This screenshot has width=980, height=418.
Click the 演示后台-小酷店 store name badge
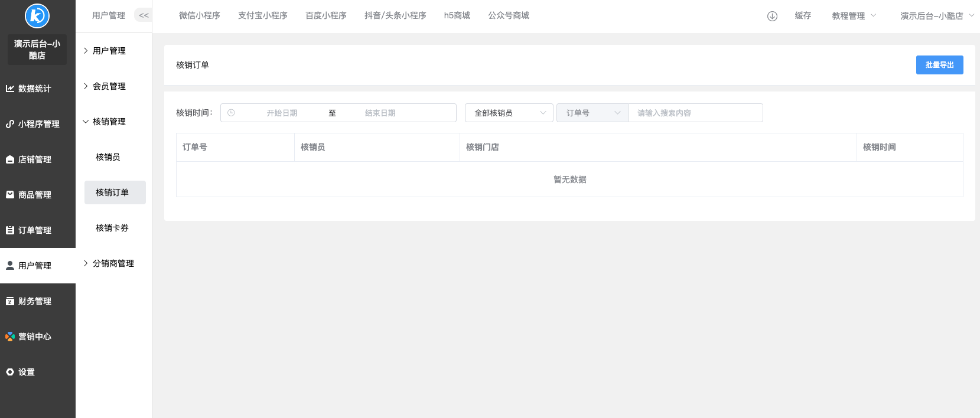pyautogui.click(x=37, y=49)
